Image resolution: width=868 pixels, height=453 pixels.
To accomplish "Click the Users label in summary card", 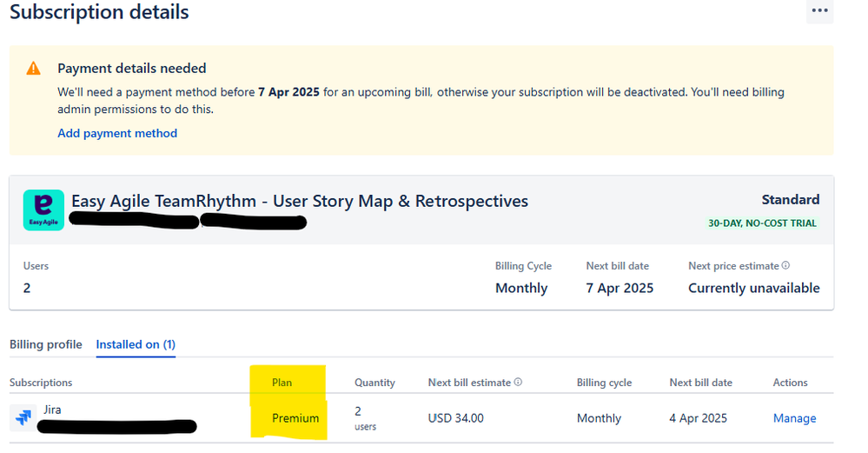I will click(36, 266).
